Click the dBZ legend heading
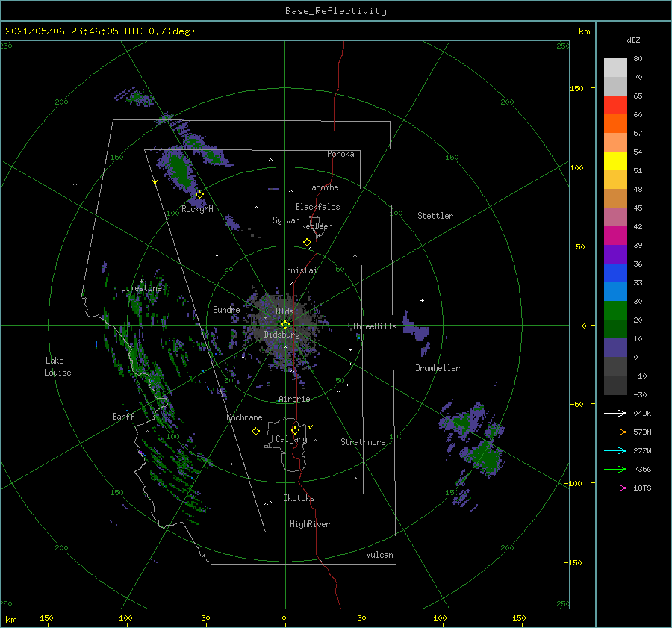Screen dimensions: 672x628 point(633,40)
